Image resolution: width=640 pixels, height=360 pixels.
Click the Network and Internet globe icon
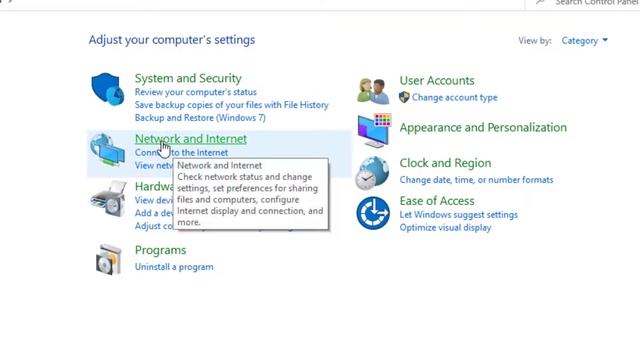[x=108, y=150]
